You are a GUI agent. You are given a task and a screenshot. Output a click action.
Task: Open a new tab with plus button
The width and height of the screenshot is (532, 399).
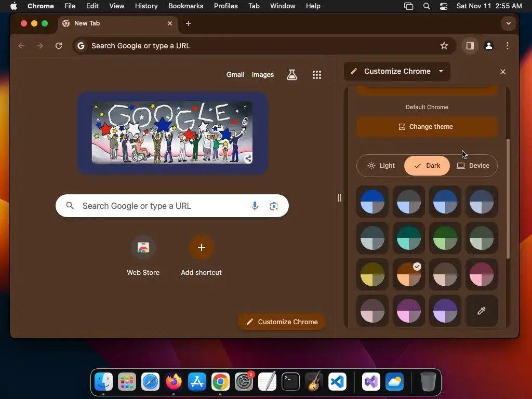pos(188,23)
